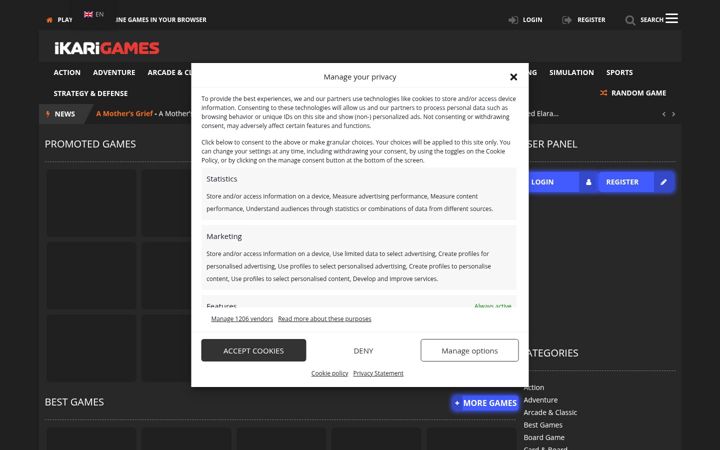Show next news item arrow

pos(673,114)
